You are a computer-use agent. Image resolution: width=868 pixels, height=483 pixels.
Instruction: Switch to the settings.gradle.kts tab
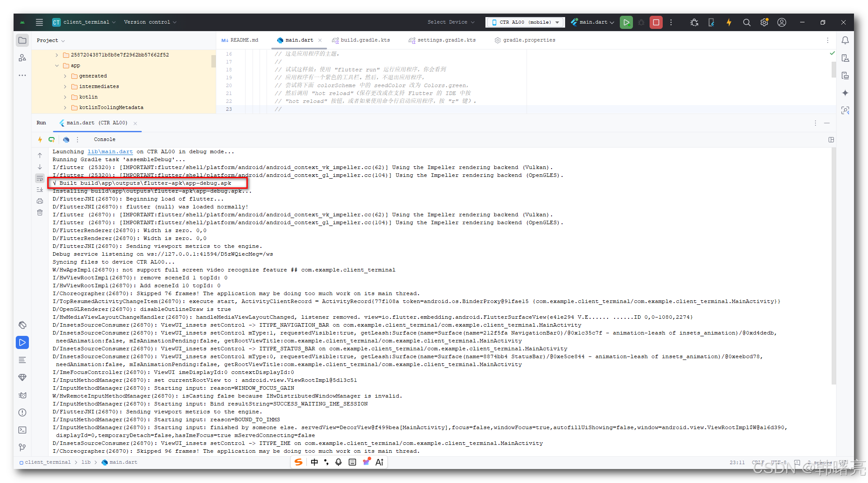click(442, 40)
